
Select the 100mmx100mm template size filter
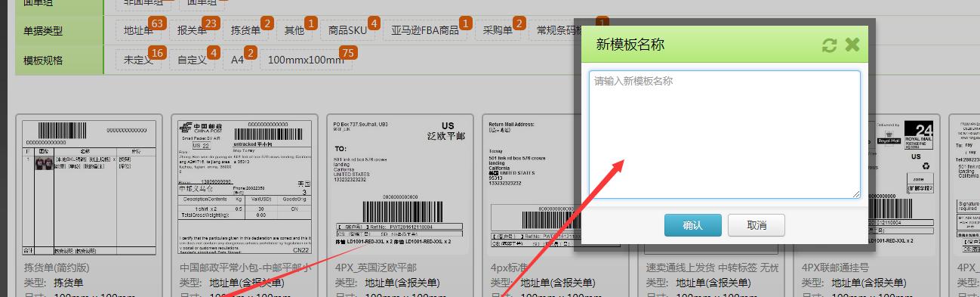(306, 60)
